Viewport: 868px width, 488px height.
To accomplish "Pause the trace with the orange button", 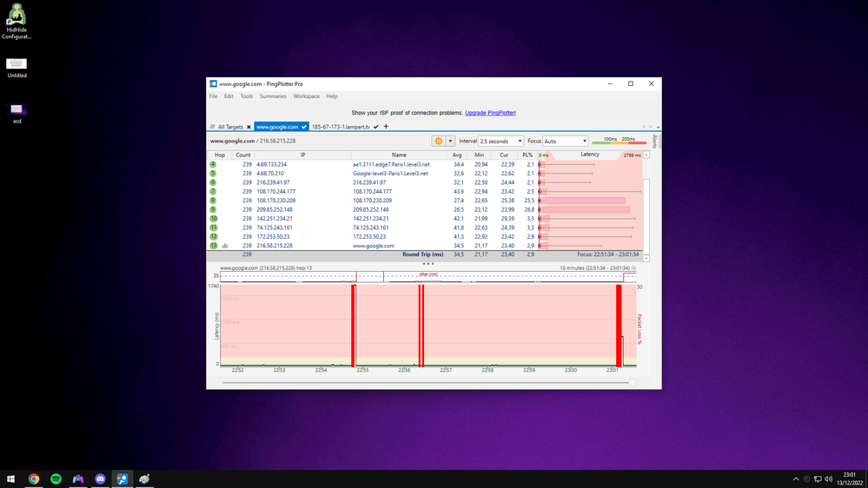I will pyautogui.click(x=439, y=141).
